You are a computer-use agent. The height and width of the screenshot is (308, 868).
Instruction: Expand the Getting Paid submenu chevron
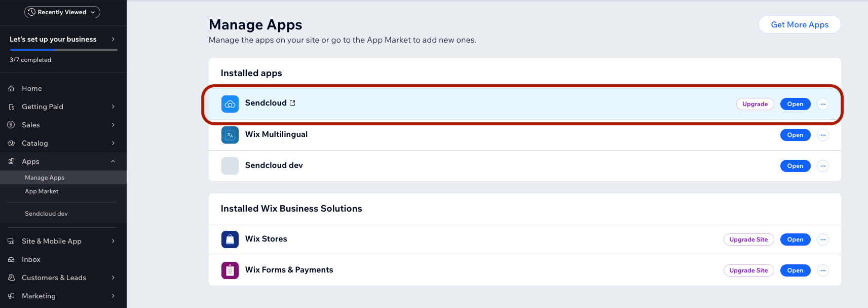(113, 107)
